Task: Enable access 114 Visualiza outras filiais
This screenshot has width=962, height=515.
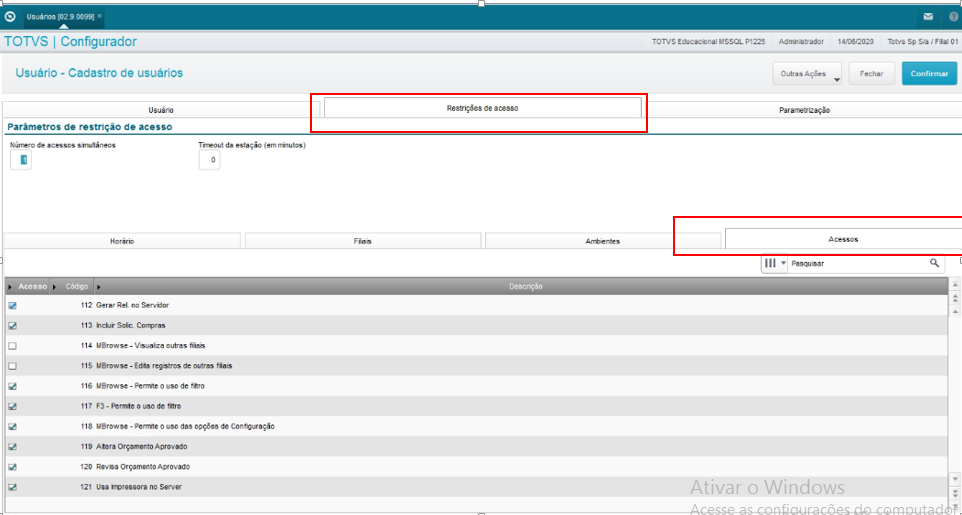Action: (12, 346)
